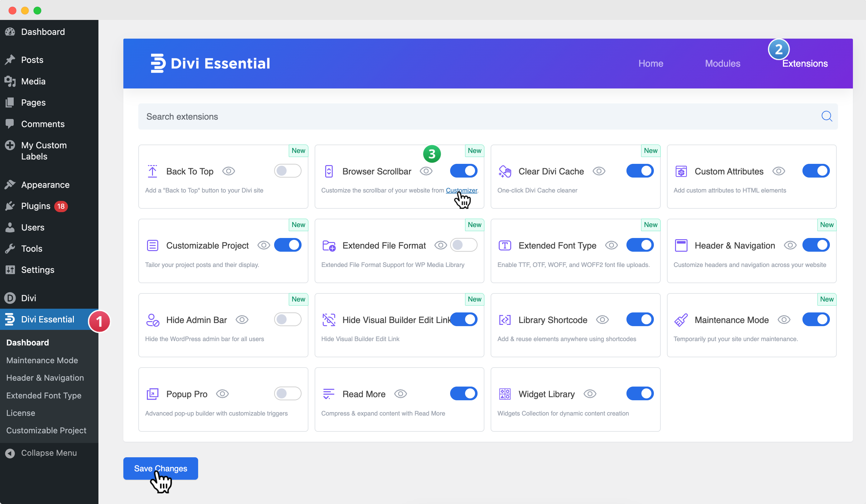Viewport: 866px width, 504px height.
Task: Click the Popup Pro icon
Action: tap(152, 394)
